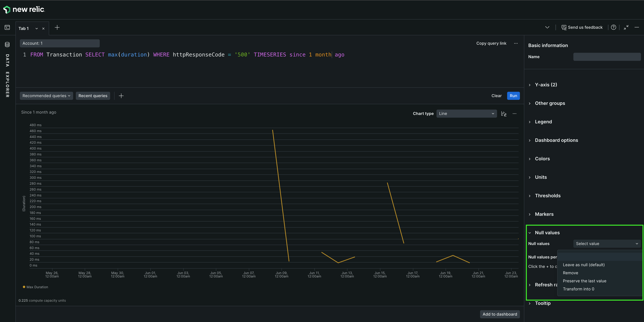This screenshot has height=322, width=644.
Task: Click the New Relic logo
Action: pyautogui.click(x=24, y=9)
